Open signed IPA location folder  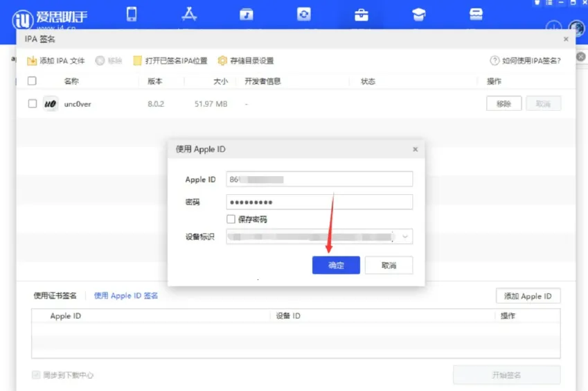coord(170,60)
